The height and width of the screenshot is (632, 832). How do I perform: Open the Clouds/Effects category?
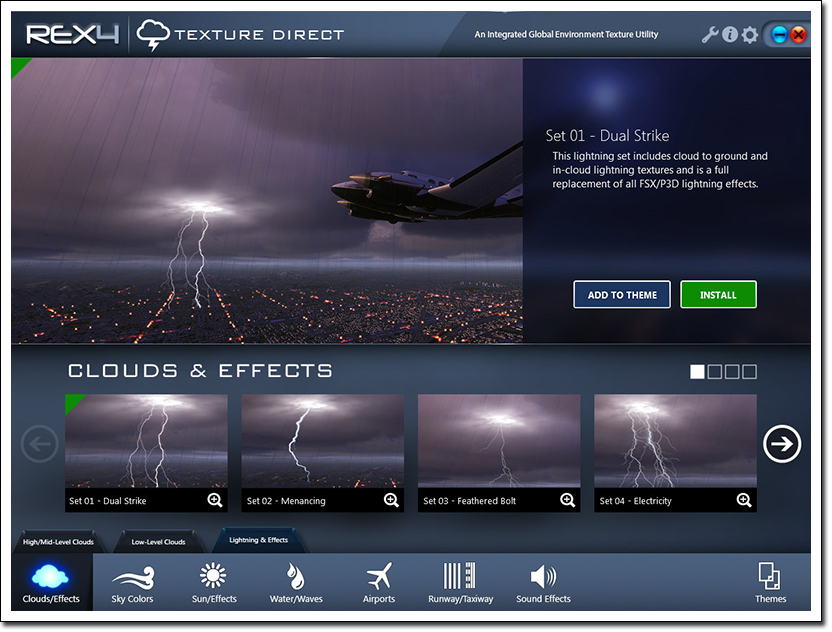(x=51, y=583)
